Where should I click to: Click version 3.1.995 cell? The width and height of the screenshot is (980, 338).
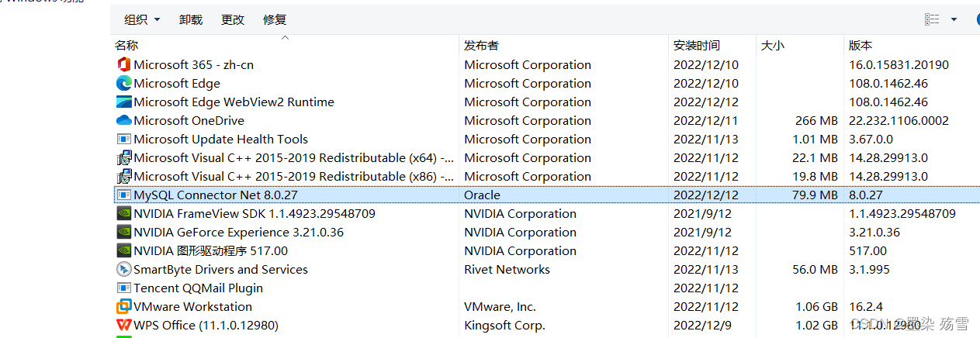pyautogui.click(x=869, y=269)
